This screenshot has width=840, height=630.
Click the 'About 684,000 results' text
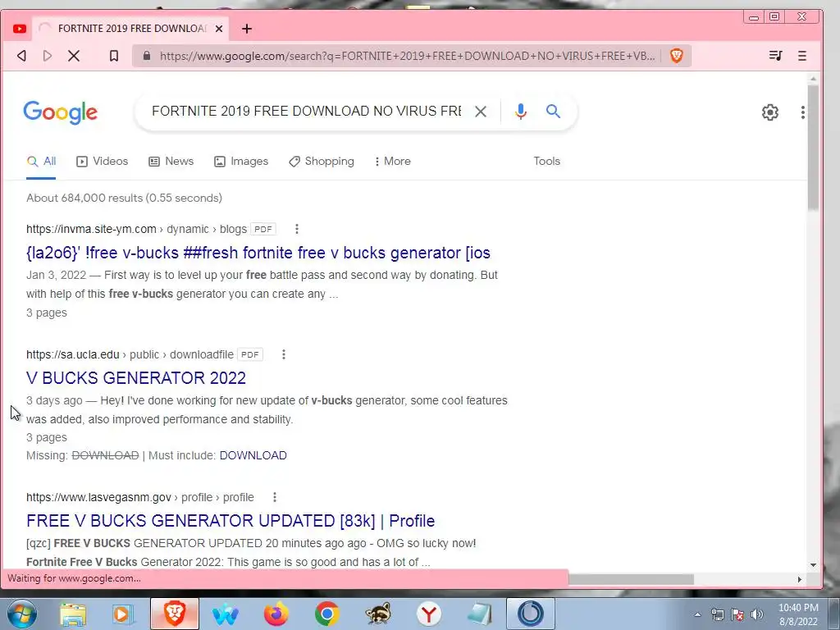(125, 199)
